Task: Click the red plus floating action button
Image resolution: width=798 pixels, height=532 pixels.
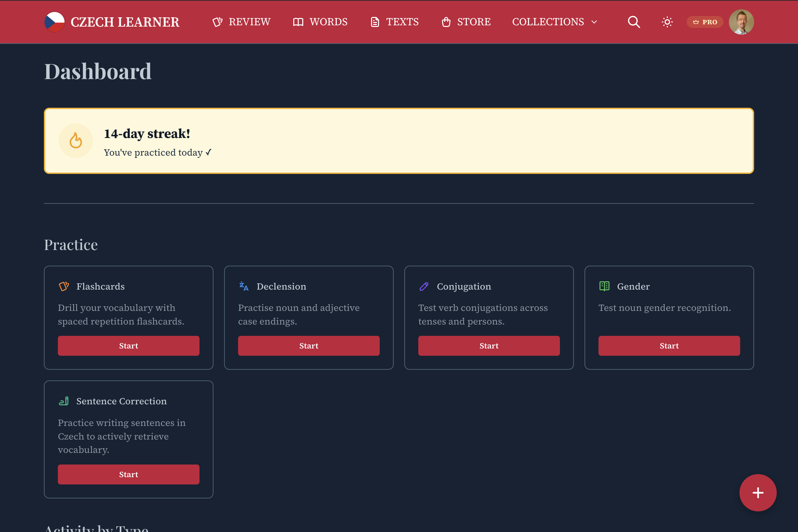Action: [758, 493]
